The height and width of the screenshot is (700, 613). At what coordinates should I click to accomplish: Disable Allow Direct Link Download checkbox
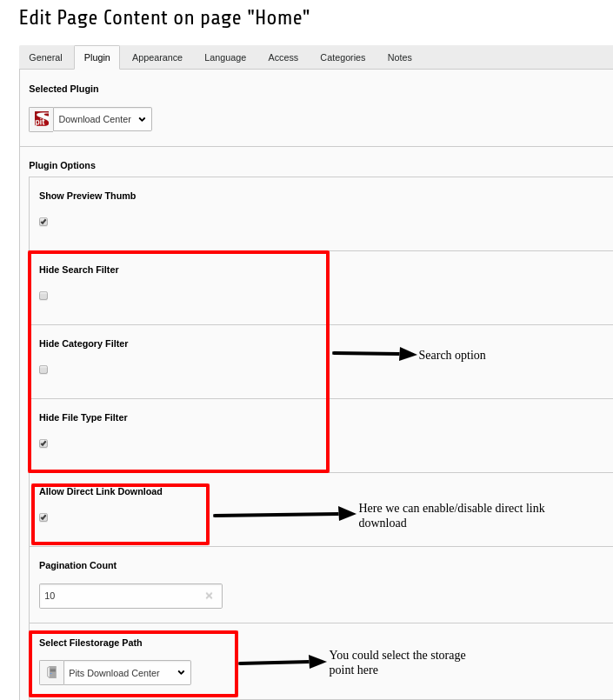pyautogui.click(x=43, y=517)
